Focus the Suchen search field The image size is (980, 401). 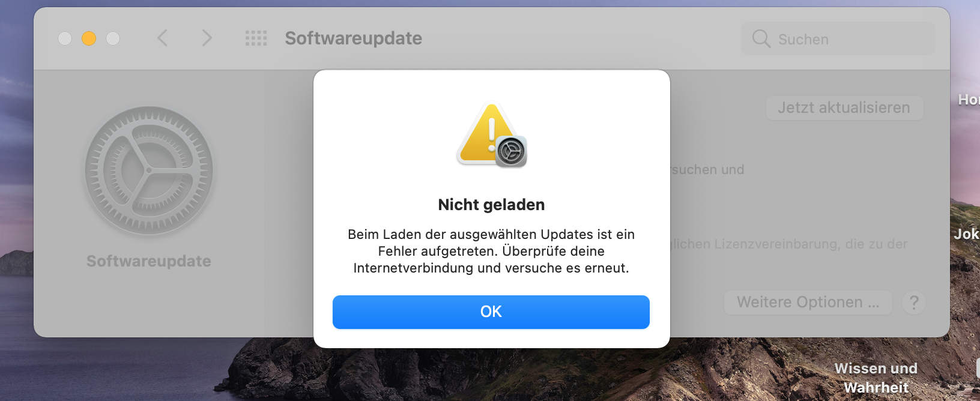click(x=838, y=39)
